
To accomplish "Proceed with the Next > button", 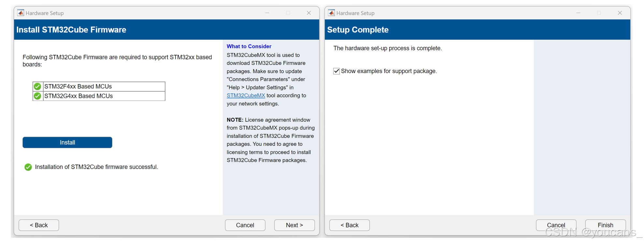I will pyautogui.click(x=294, y=225).
